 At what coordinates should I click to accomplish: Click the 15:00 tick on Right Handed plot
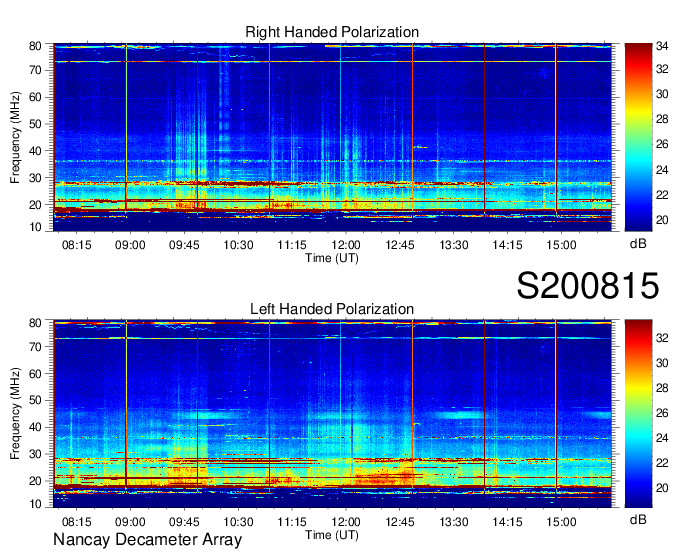pyautogui.click(x=561, y=245)
